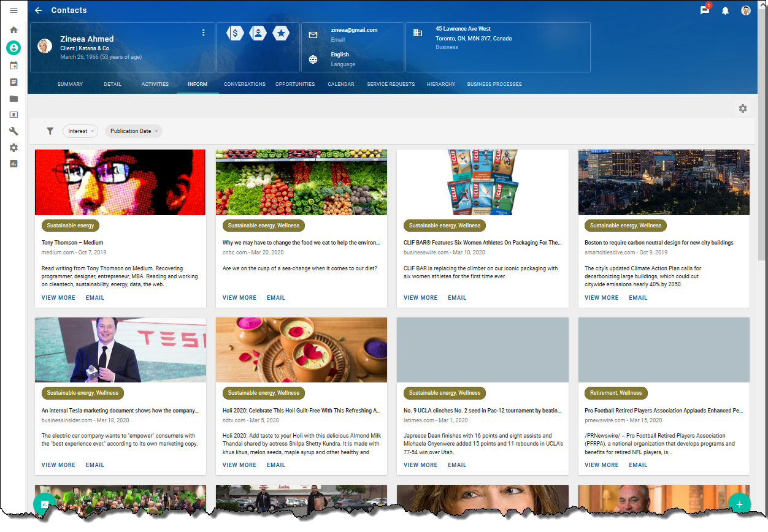Viewport: 768px width, 532px height.
Task: Open the Calendar icon in the sidebar
Action: coord(13,65)
